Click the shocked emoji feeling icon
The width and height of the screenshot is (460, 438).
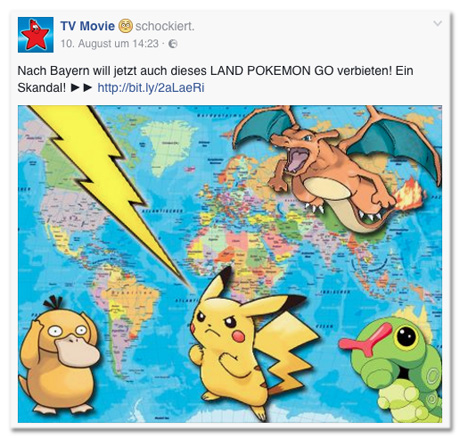125,26
